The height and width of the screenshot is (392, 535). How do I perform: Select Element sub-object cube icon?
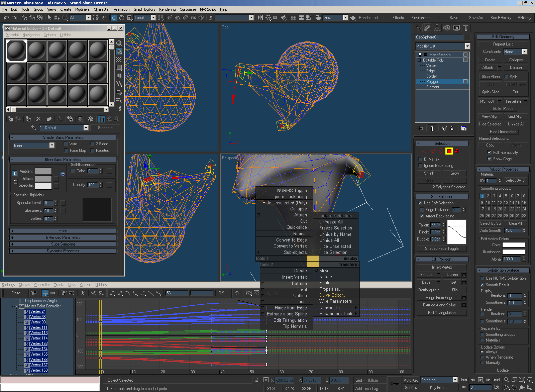[x=457, y=151]
